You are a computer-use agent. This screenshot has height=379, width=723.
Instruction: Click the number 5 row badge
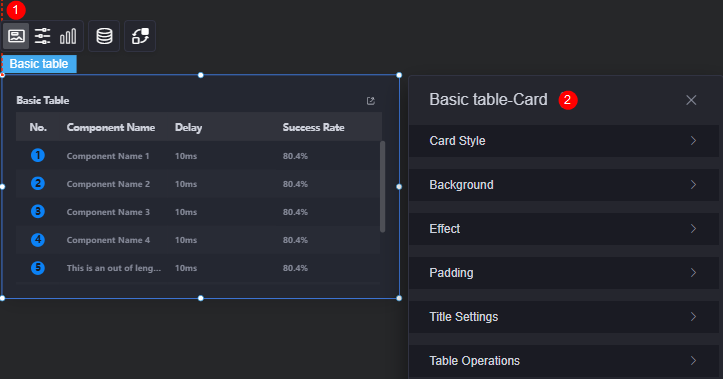(38, 268)
